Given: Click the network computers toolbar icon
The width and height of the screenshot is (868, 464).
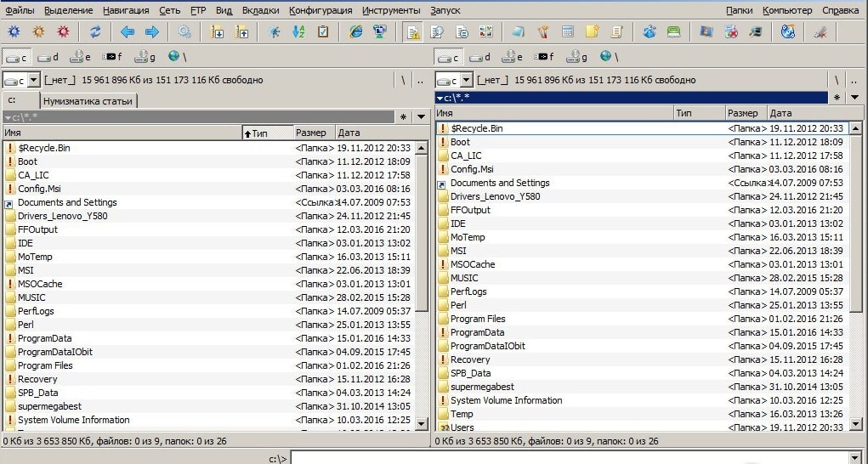Looking at the screenshot, I should click(380, 32).
